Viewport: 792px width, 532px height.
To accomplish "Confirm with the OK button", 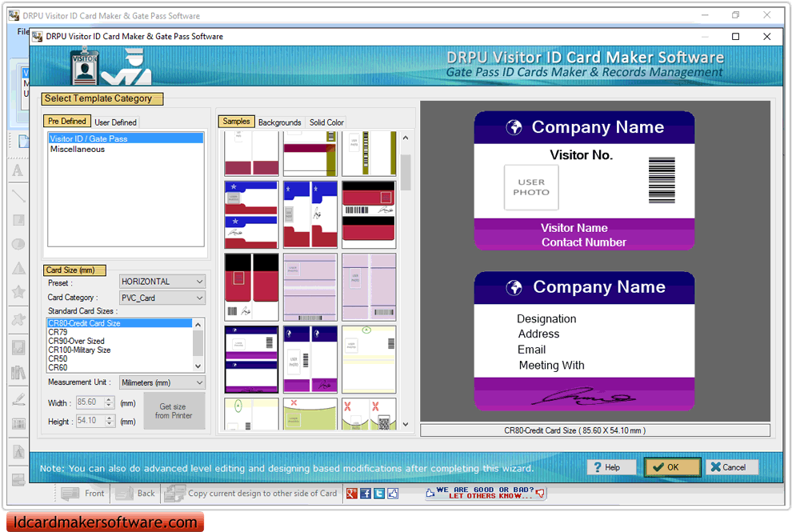I will pyautogui.click(x=672, y=467).
